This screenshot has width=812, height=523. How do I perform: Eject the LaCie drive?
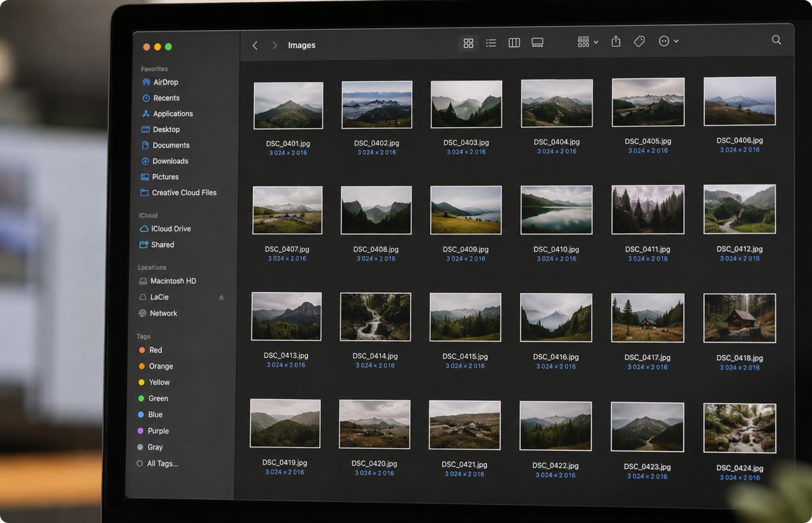point(221,297)
